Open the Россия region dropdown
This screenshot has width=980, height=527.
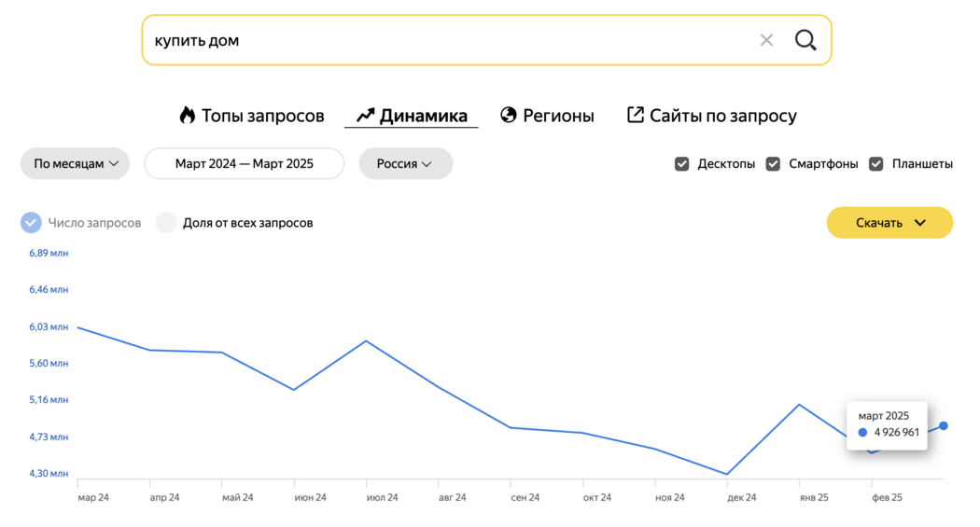(406, 163)
